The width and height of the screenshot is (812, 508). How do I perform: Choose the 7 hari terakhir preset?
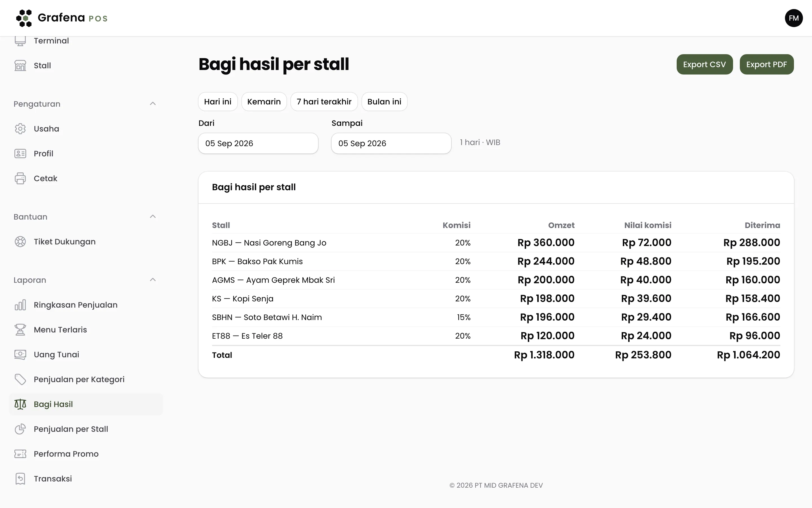(324, 102)
